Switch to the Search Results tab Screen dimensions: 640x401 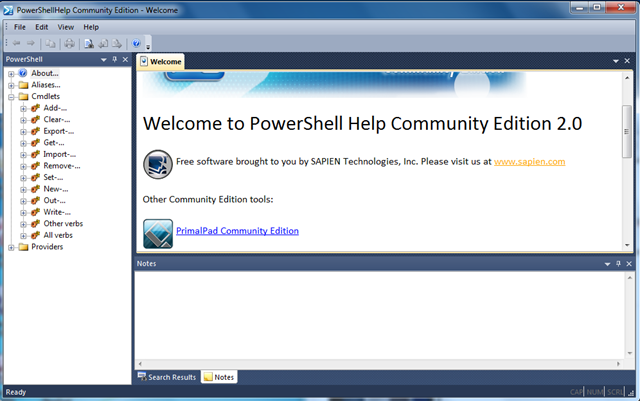pos(167,377)
